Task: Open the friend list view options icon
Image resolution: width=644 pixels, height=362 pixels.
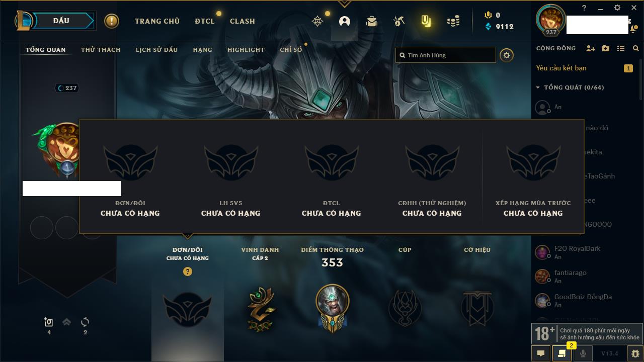Action: (621, 48)
